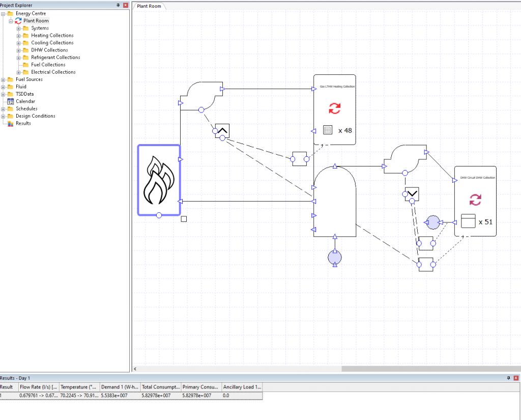The image size is (521, 420).
Task: Expand the Systems folder
Action: coord(18,28)
